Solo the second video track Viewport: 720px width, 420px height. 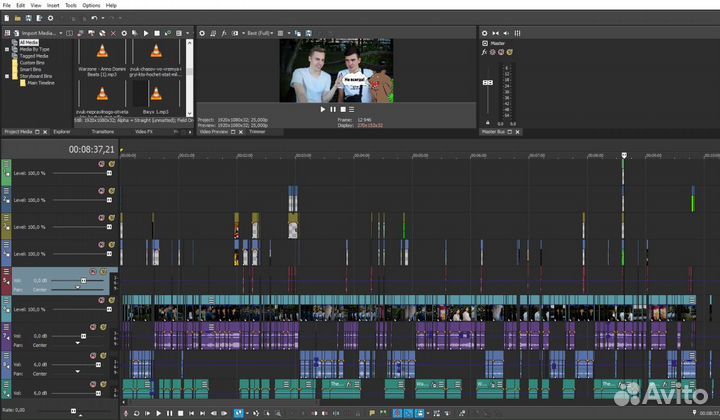[x=111, y=190]
